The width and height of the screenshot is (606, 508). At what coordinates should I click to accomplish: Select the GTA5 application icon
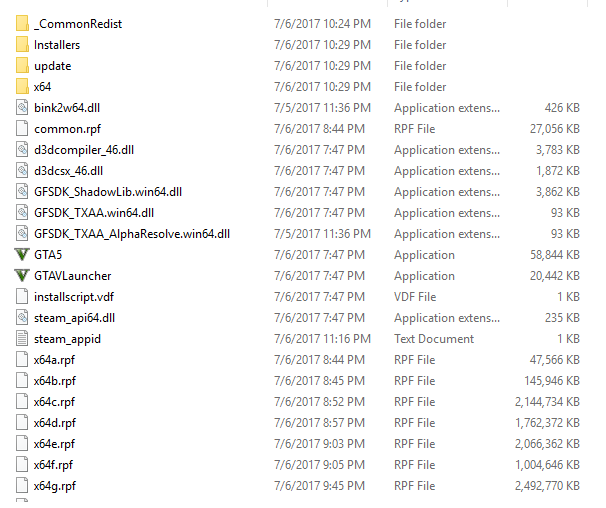22,255
